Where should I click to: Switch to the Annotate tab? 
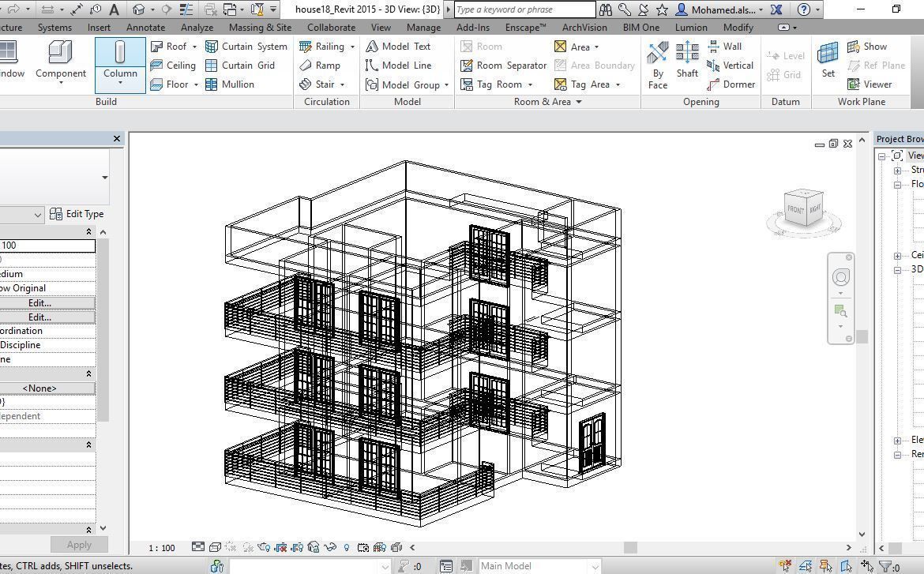pos(145,27)
